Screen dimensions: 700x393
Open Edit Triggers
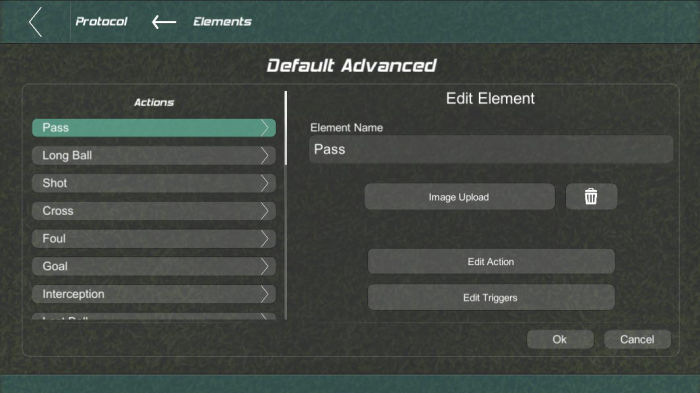click(x=491, y=297)
